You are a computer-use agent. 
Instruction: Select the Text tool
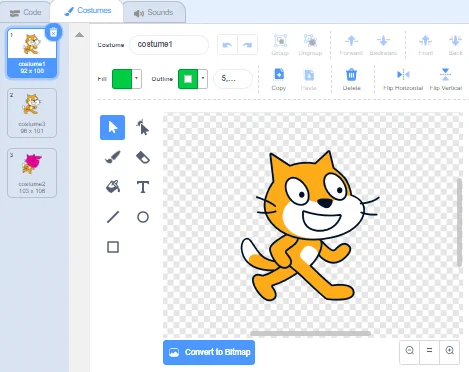tap(143, 187)
